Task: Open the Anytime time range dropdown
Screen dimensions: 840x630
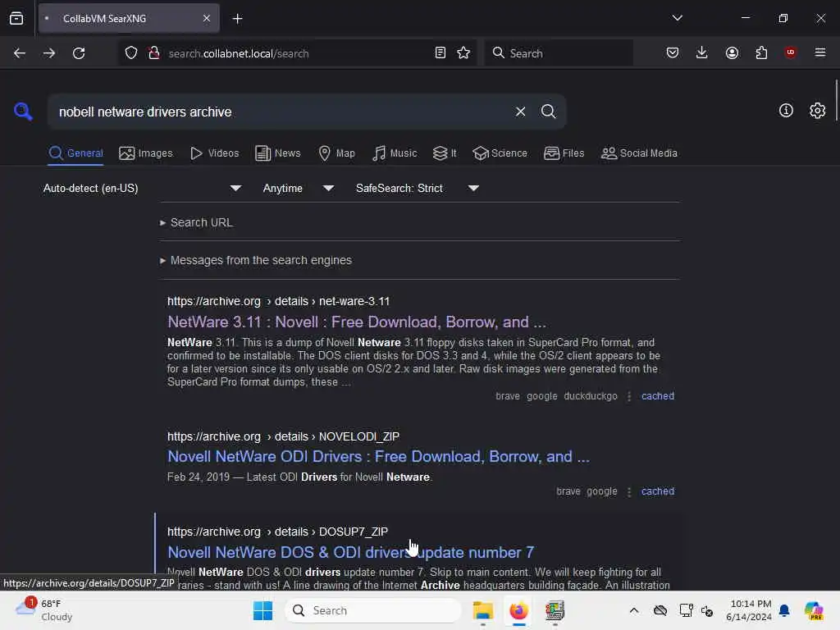Action: 298,188
